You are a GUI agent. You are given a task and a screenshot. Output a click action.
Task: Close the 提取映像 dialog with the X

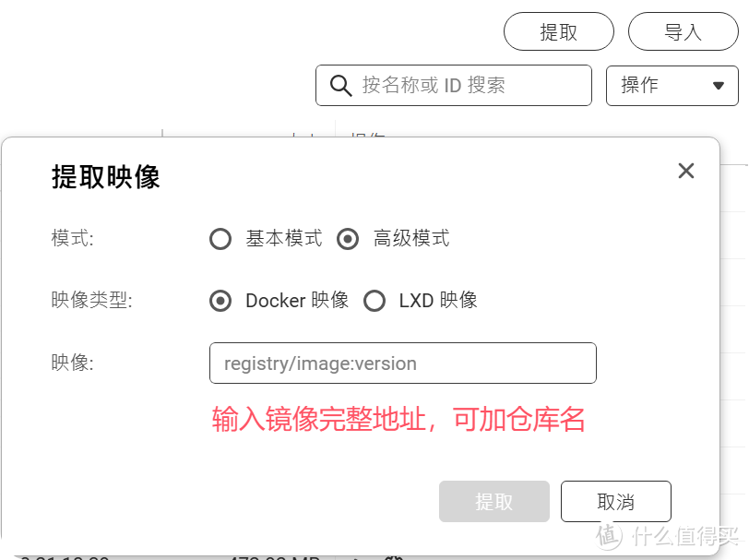[686, 171]
